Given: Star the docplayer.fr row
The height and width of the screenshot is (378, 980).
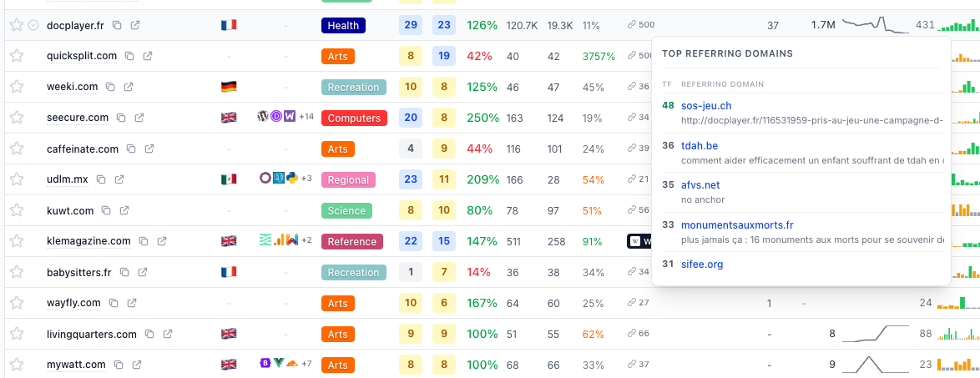Looking at the screenshot, I should click(x=17, y=25).
